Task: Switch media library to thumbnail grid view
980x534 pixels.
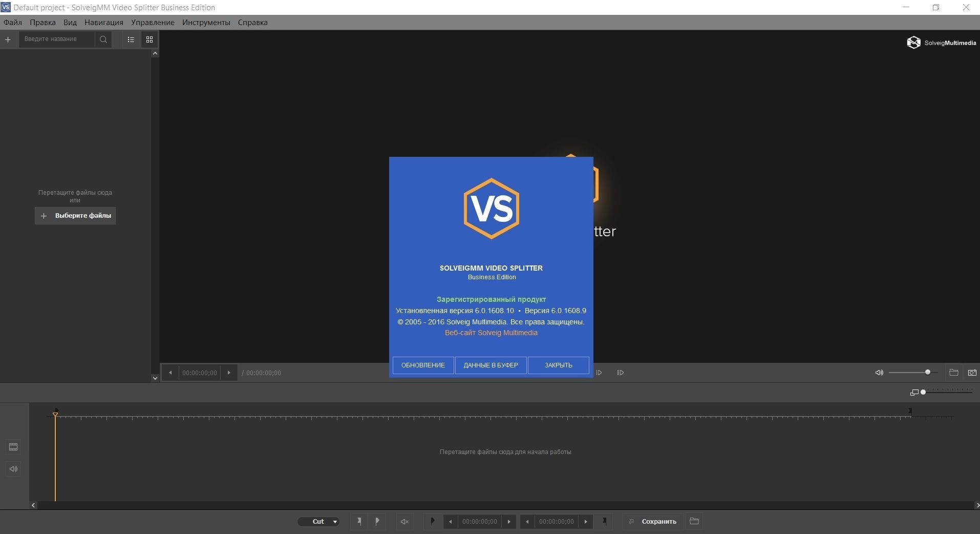Action: [x=150, y=39]
